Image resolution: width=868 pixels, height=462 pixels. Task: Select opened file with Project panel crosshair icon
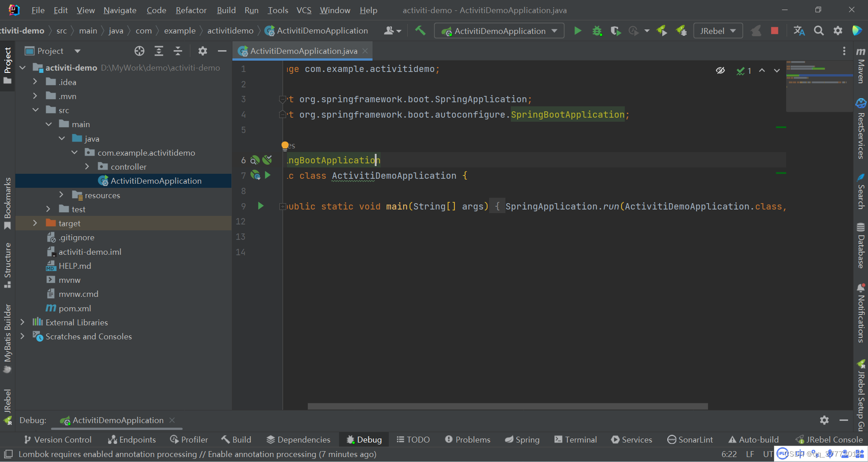139,51
